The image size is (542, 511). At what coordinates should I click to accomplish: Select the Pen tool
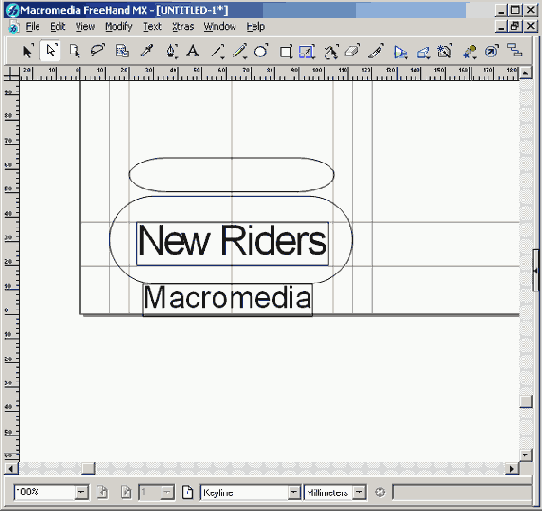point(171,51)
